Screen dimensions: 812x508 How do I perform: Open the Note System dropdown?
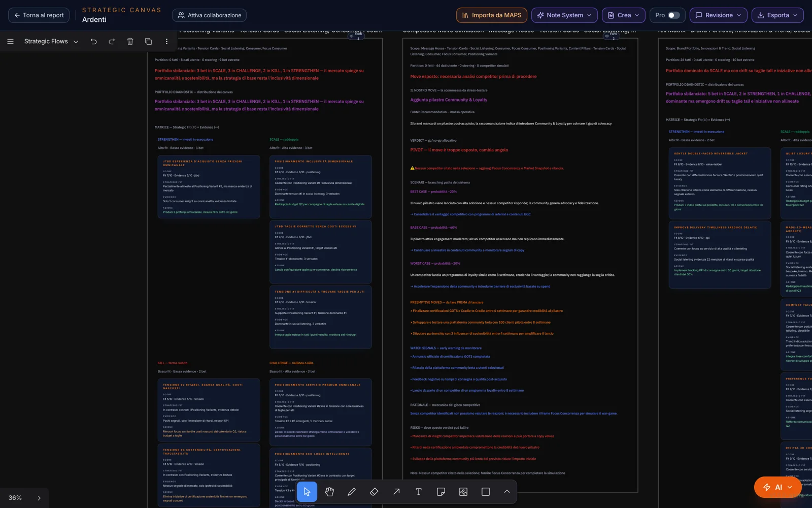pyautogui.click(x=564, y=15)
